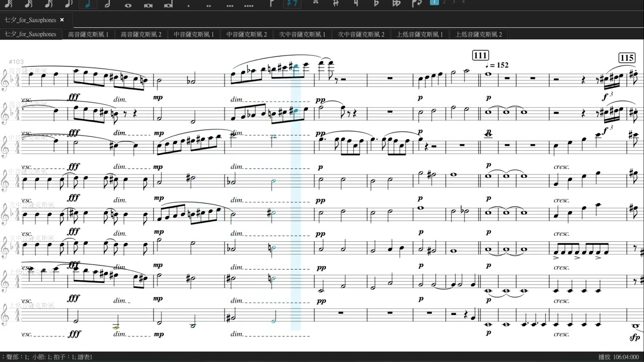Apply the double flat accidental
The width and height of the screenshot is (644, 362).
tap(396, 3)
